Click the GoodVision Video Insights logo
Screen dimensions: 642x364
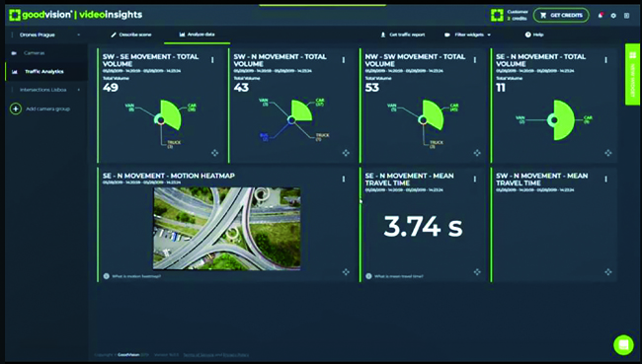click(76, 15)
